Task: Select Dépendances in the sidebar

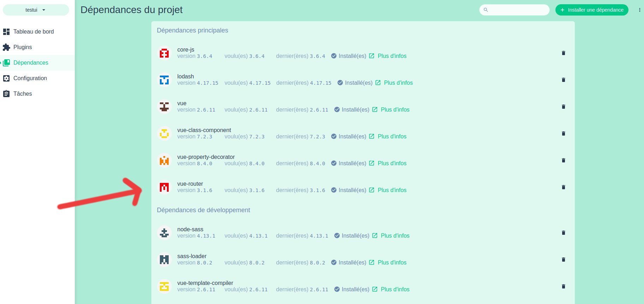Action: click(31, 63)
